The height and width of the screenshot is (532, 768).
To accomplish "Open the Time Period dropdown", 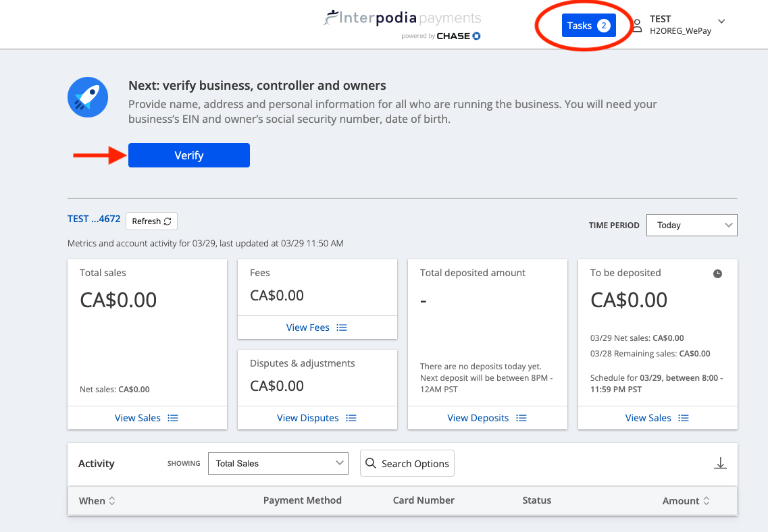I will tap(692, 225).
